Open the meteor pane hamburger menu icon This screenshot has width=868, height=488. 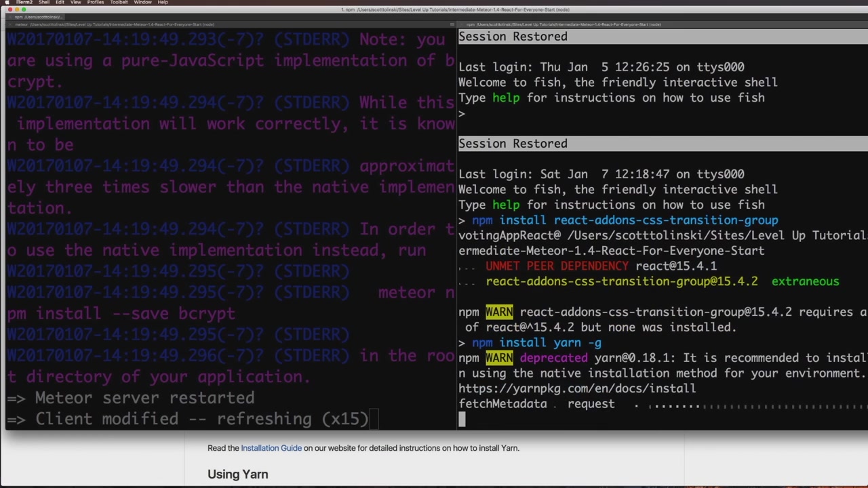[x=453, y=24]
